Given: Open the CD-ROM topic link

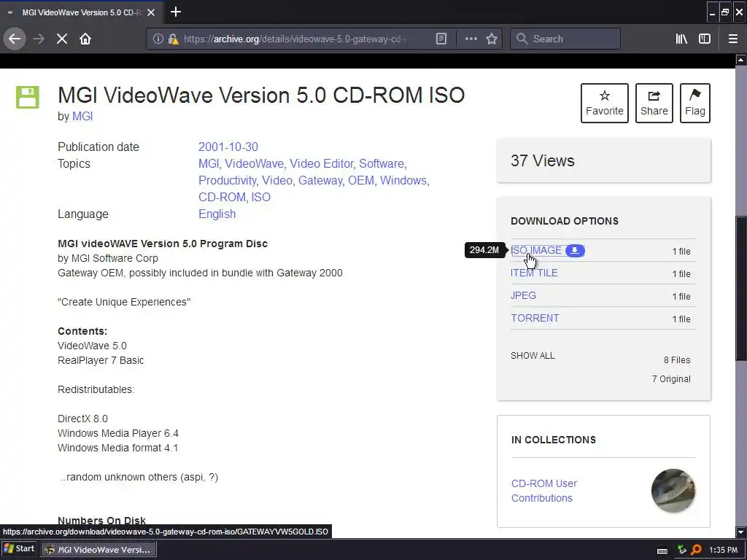Looking at the screenshot, I should point(222,197).
